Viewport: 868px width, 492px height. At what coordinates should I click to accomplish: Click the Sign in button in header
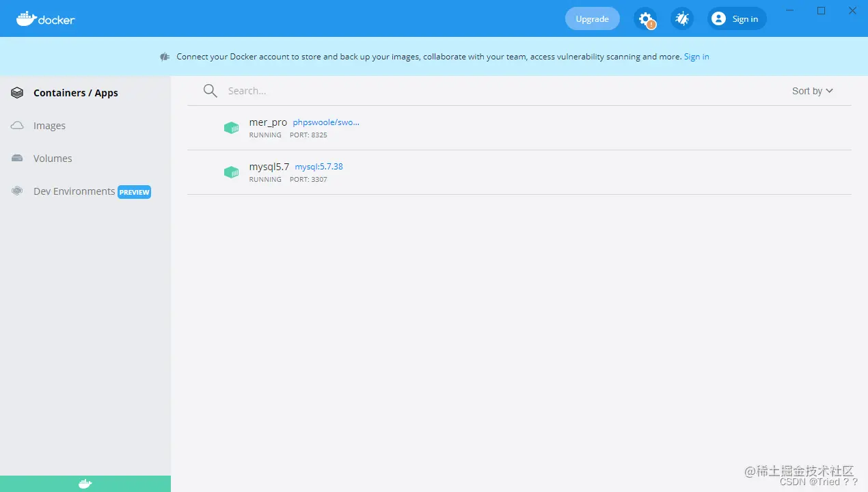tap(737, 18)
